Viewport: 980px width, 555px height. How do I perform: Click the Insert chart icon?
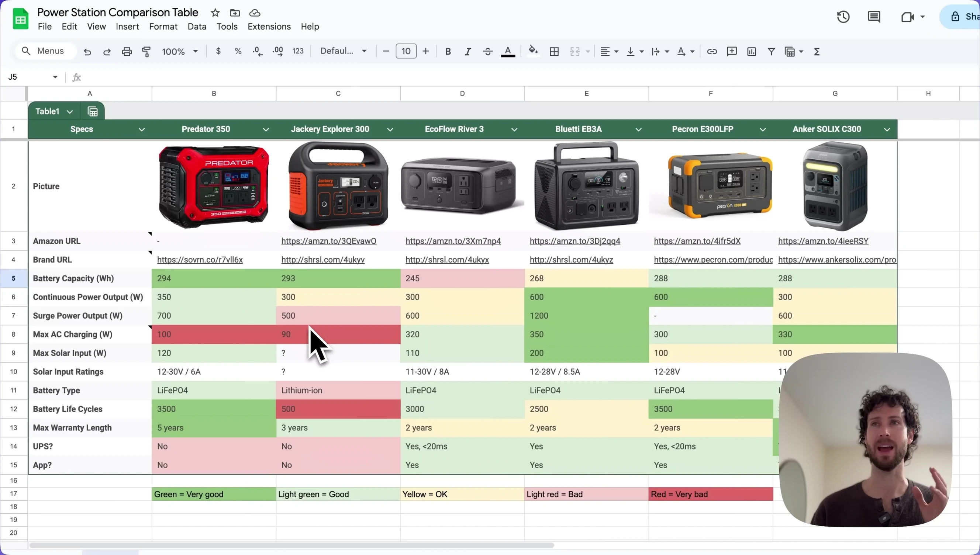point(751,52)
